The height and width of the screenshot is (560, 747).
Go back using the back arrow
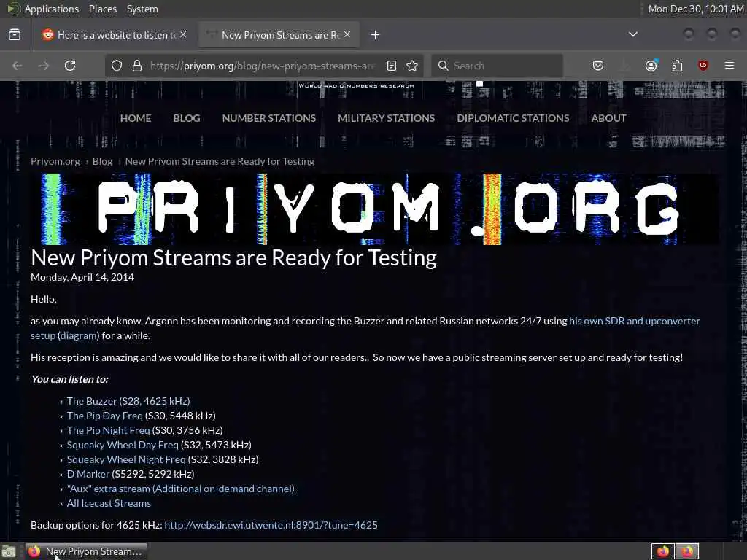click(18, 66)
